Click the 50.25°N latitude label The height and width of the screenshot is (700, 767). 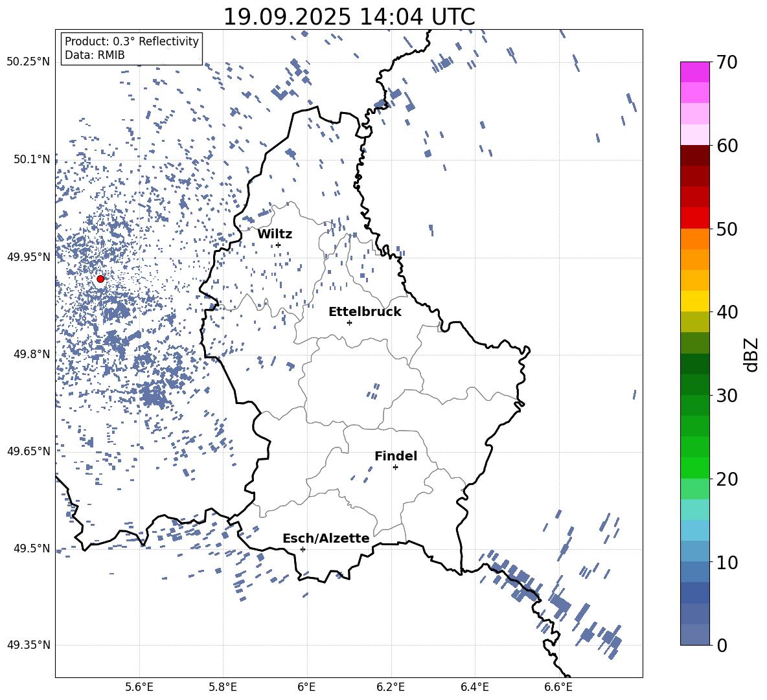pos(29,62)
